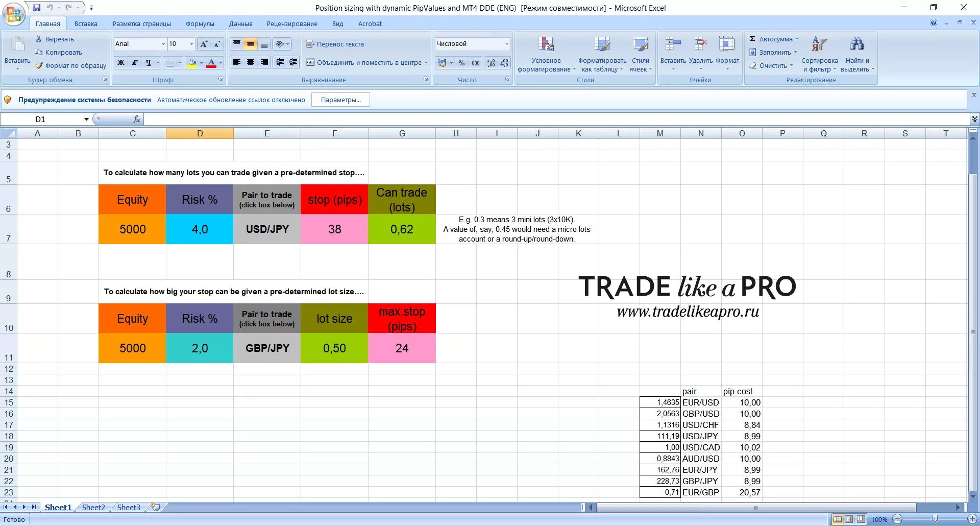980x526 pixels.
Task: Click the Increase Decimal button
Action: (491, 63)
